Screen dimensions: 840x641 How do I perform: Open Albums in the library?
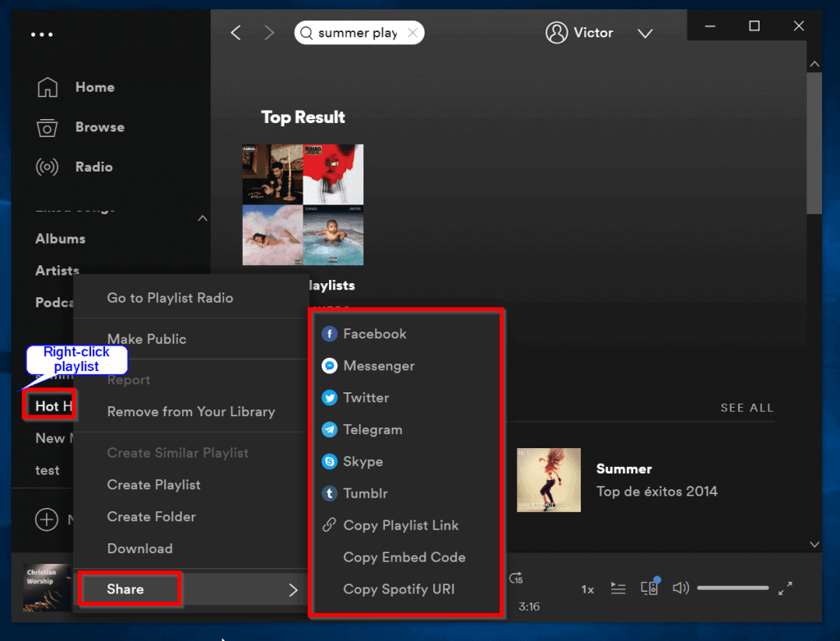pyautogui.click(x=60, y=239)
